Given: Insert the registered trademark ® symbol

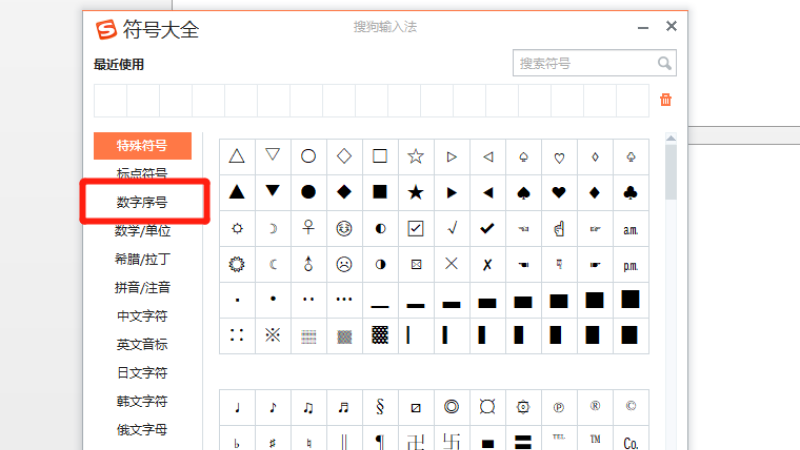Looking at the screenshot, I should tap(595, 407).
